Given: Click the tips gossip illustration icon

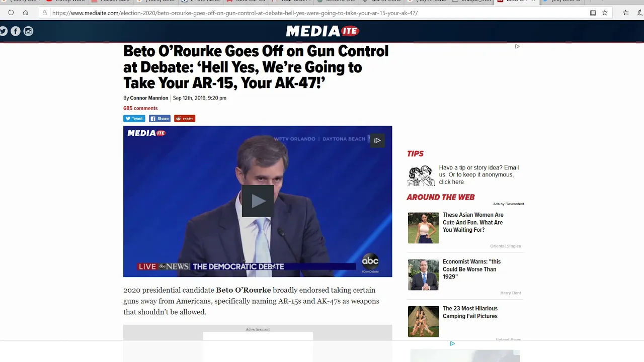Looking at the screenshot, I should (x=421, y=175).
